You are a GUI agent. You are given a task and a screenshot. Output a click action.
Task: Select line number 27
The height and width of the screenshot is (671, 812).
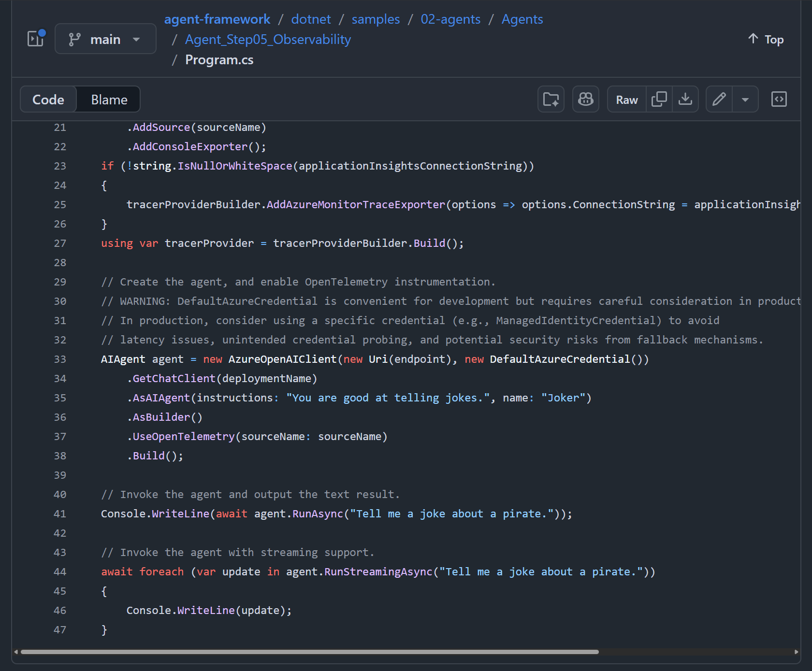[60, 243]
